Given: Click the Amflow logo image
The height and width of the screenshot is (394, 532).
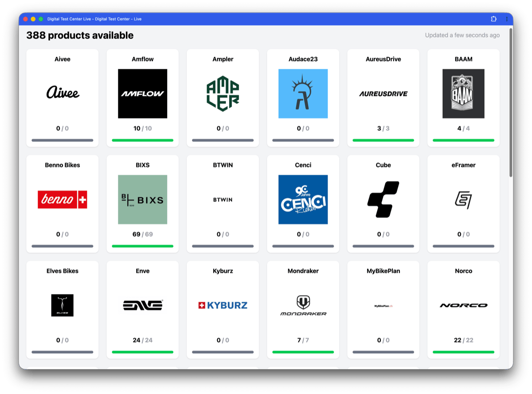Looking at the screenshot, I should 143,94.
